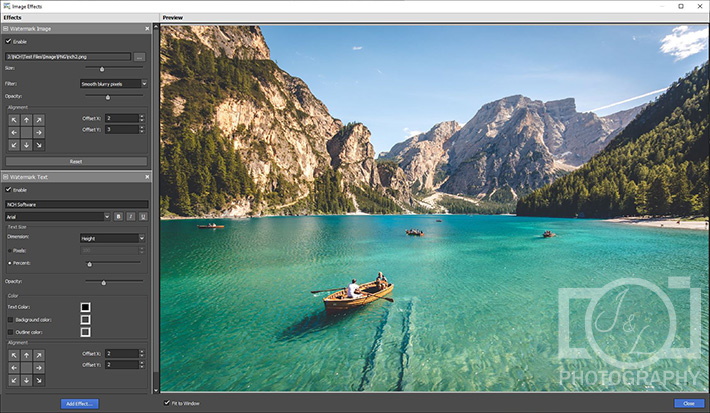The height and width of the screenshot is (413, 710).
Task: Open the Text Color swatch
Action: (85, 307)
